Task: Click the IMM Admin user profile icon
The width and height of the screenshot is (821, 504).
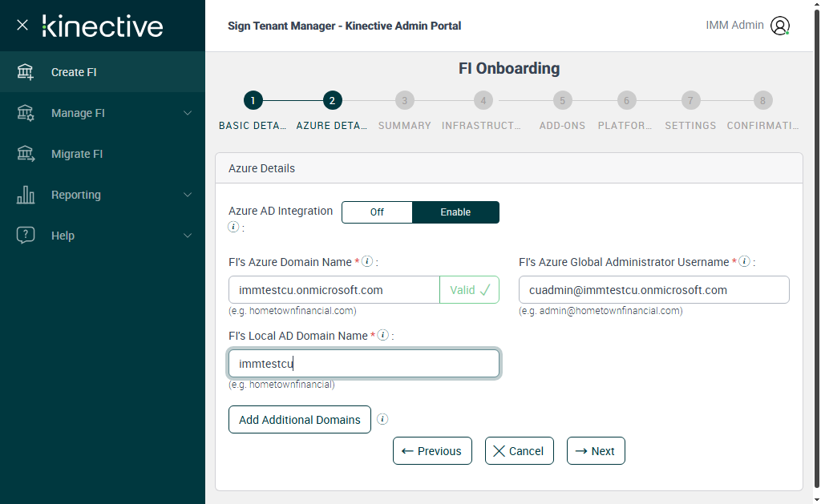Action: click(779, 26)
